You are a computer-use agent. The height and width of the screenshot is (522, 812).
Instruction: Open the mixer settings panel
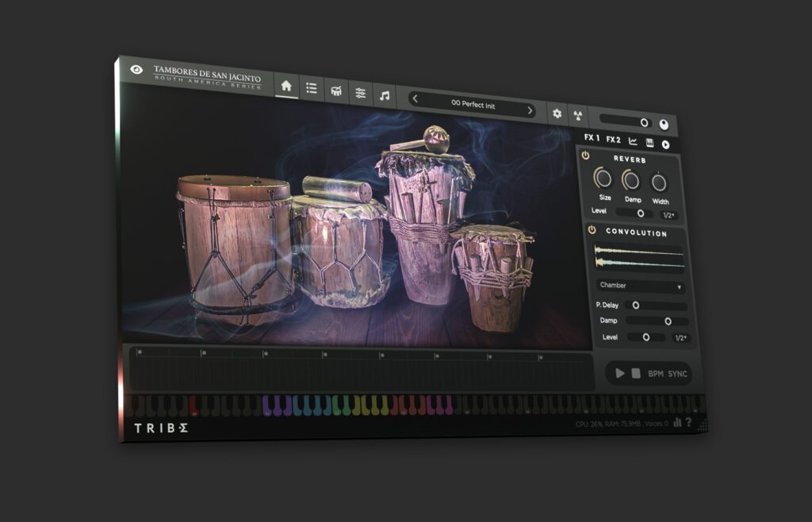coord(361,94)
